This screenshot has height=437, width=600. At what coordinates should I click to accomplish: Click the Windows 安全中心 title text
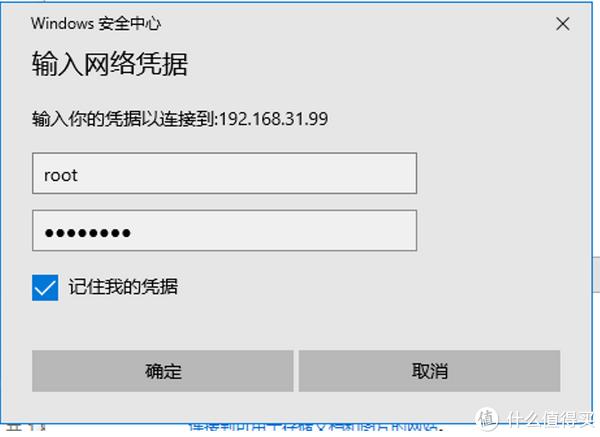pos(96,24)
